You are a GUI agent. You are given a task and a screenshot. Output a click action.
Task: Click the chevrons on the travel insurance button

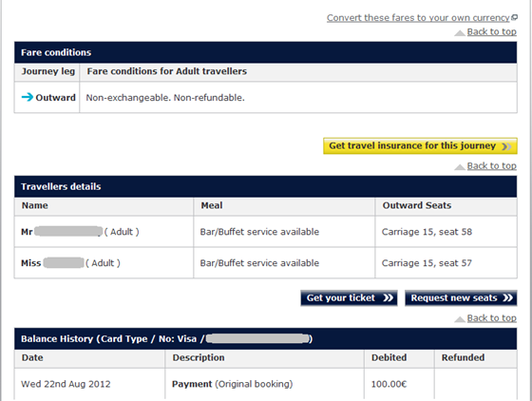(506, 146)
